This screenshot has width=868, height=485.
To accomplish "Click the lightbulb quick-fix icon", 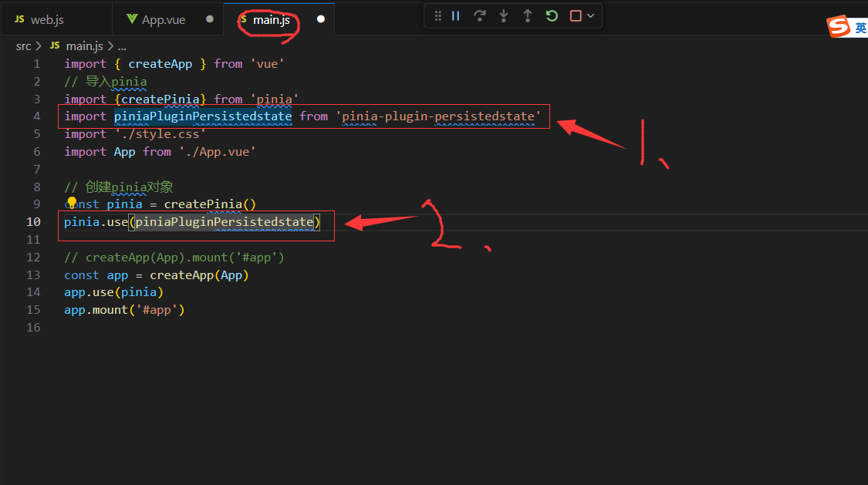I will click(72, 203).
